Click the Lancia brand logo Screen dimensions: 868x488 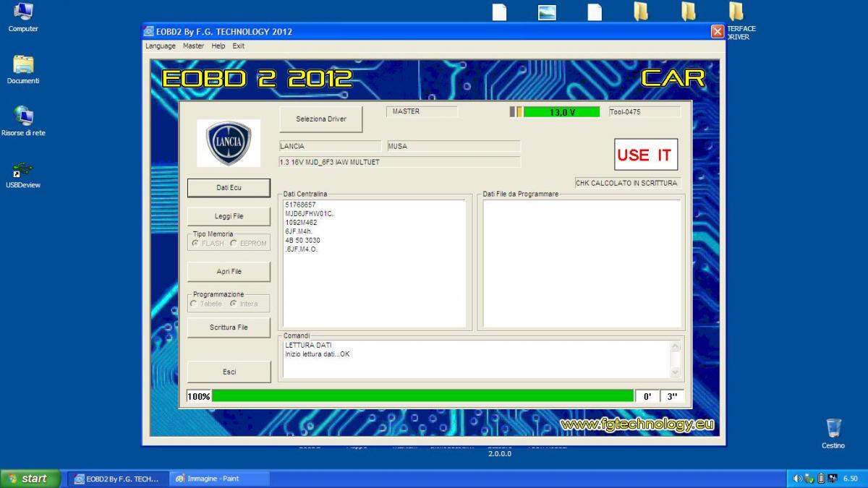point(229,143)
